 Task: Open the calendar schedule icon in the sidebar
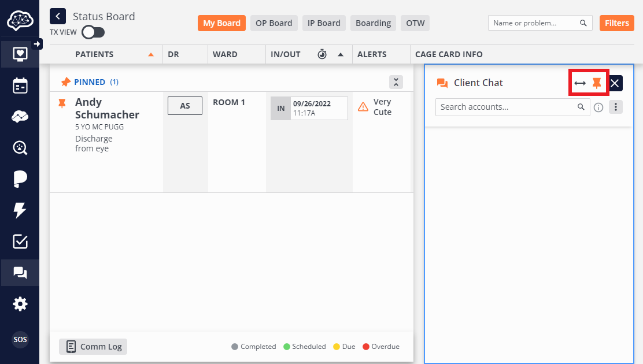click(x=20, y=86)
